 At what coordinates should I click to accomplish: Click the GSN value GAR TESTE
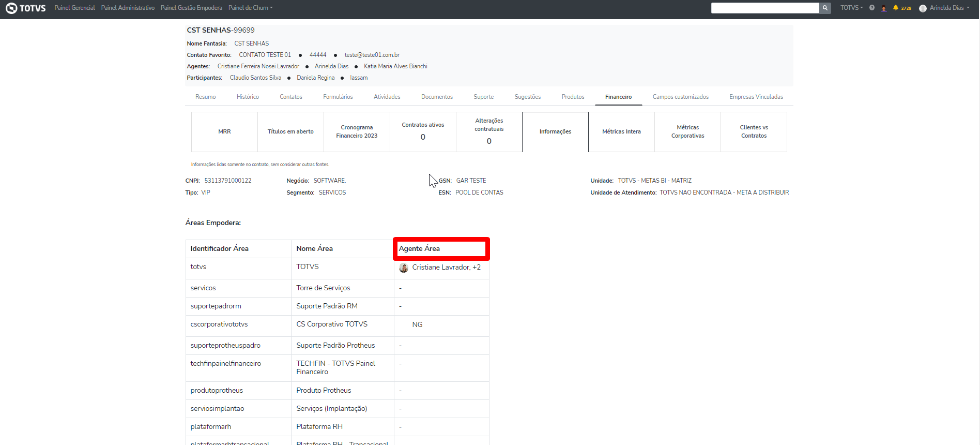pos(471,181)
